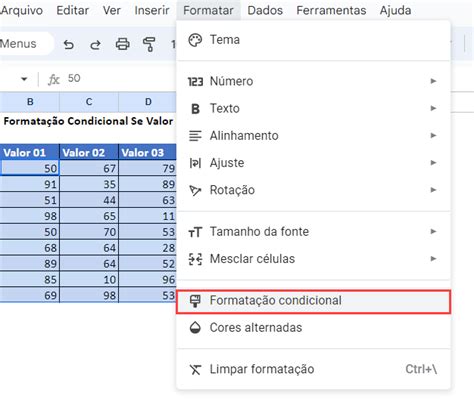The image size is (474, 399).
Task: Open the Ferramentas menu
Action: [331, 10]
